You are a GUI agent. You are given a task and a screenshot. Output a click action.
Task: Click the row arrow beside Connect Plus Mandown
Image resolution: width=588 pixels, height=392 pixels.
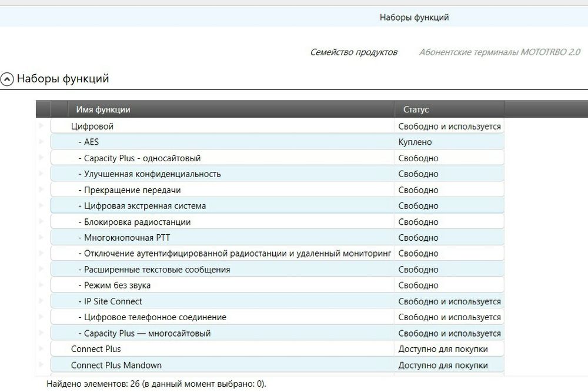click(x=42, y=365)
